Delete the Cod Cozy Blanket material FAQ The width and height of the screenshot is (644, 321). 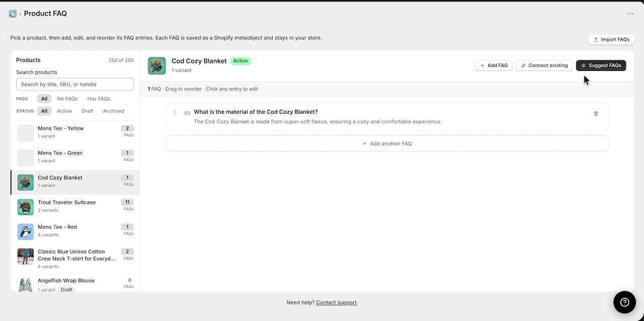tap(596, 114)
